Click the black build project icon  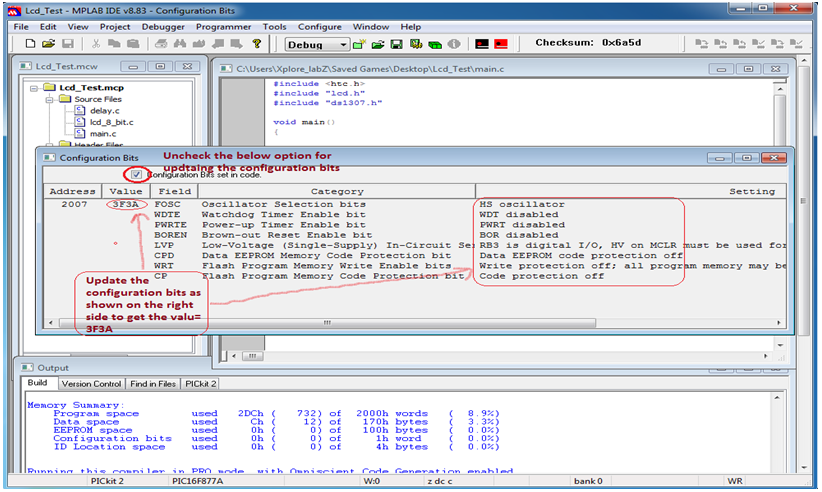(x=482, y=45)
